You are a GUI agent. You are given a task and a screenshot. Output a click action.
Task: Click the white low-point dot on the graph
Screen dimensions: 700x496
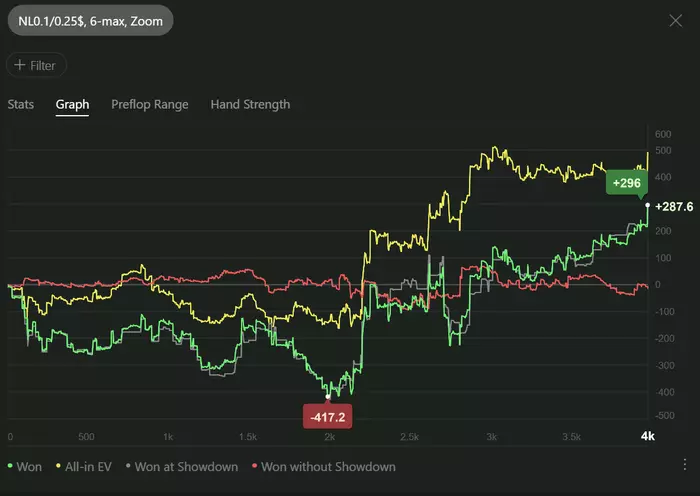point(329,396)
